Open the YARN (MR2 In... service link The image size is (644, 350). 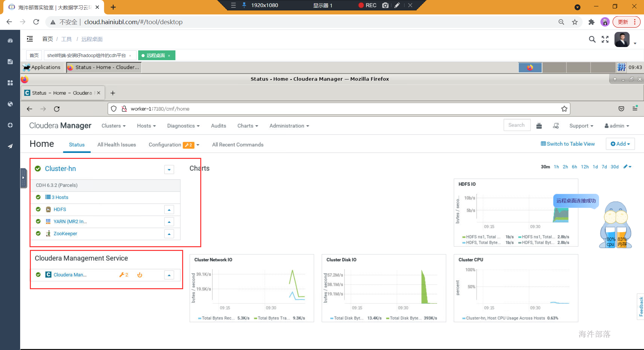click(x=70, y=222)
